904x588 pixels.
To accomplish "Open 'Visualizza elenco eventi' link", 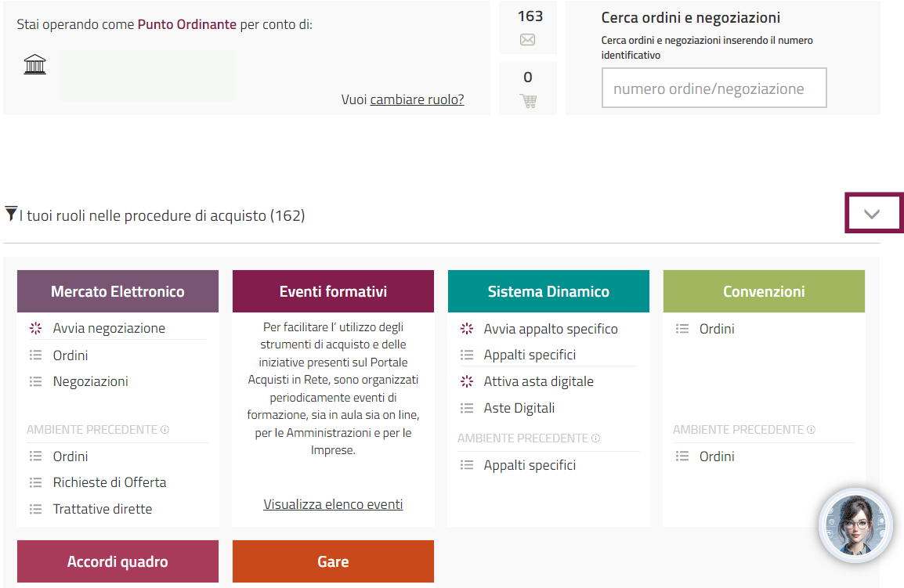I will point(333,504).
